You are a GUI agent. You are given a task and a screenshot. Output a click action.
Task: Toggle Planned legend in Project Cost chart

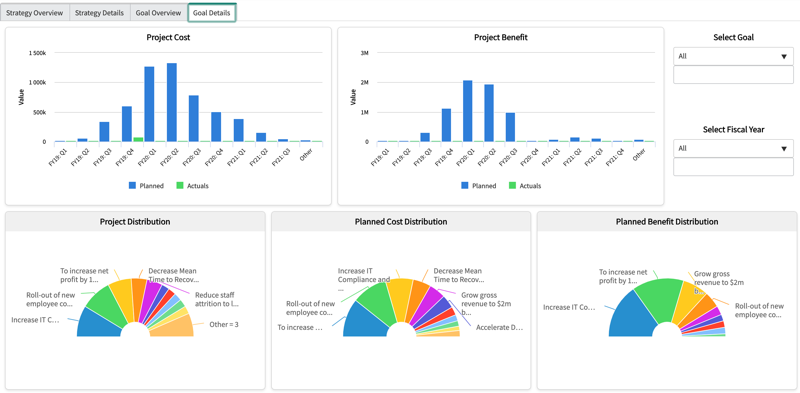click(146, 186)
